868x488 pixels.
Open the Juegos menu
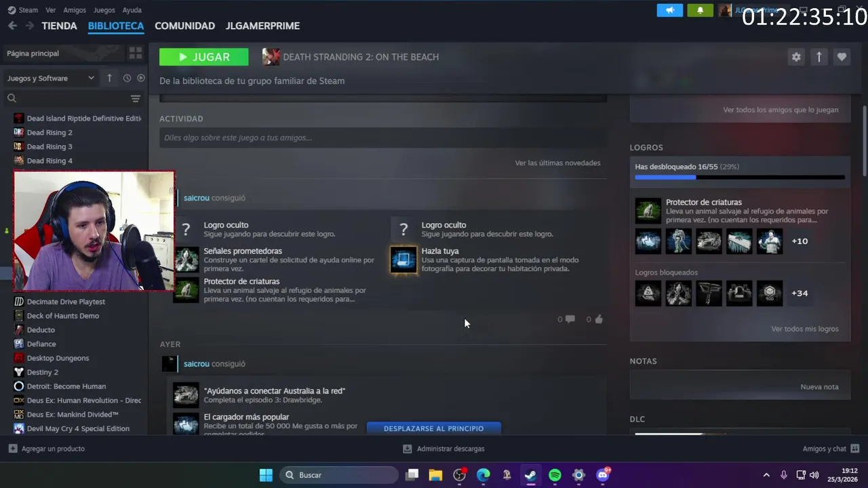pos(104,10)
